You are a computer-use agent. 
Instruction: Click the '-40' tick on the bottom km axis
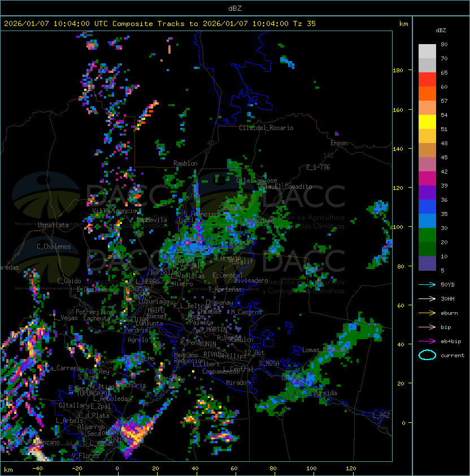point(37,469)
